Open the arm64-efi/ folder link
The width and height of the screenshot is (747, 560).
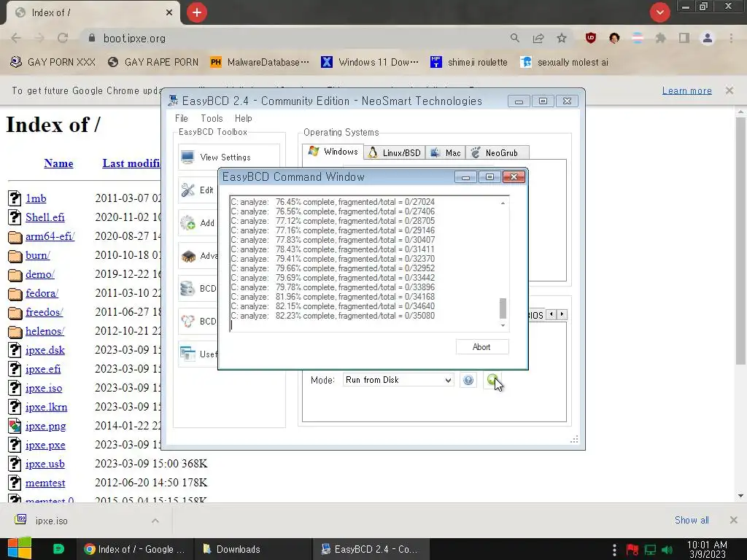50,236
